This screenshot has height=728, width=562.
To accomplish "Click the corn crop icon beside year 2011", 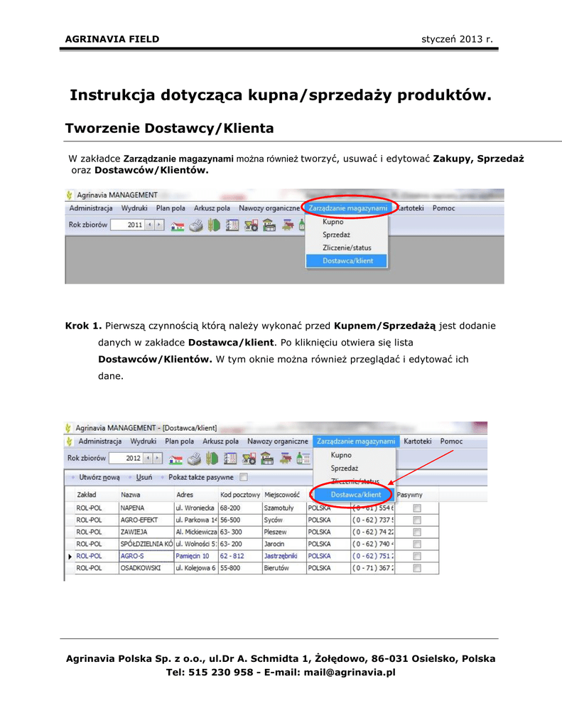I will pyautogui.click(x=214, y=225).
